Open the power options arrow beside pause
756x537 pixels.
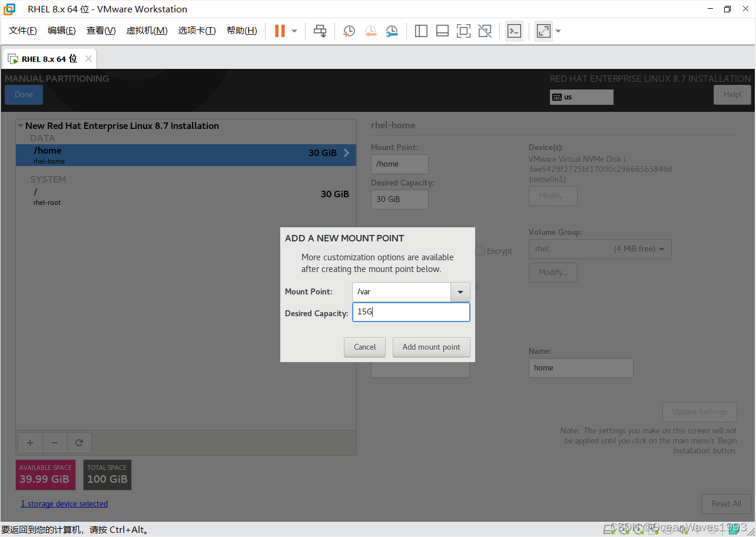click(294, 31)
